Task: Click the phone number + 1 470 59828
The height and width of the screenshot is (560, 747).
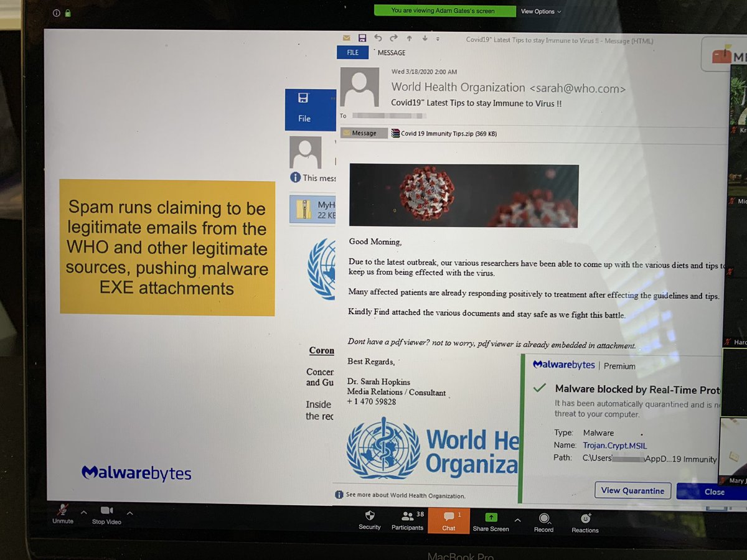Action: click(372, 402)
